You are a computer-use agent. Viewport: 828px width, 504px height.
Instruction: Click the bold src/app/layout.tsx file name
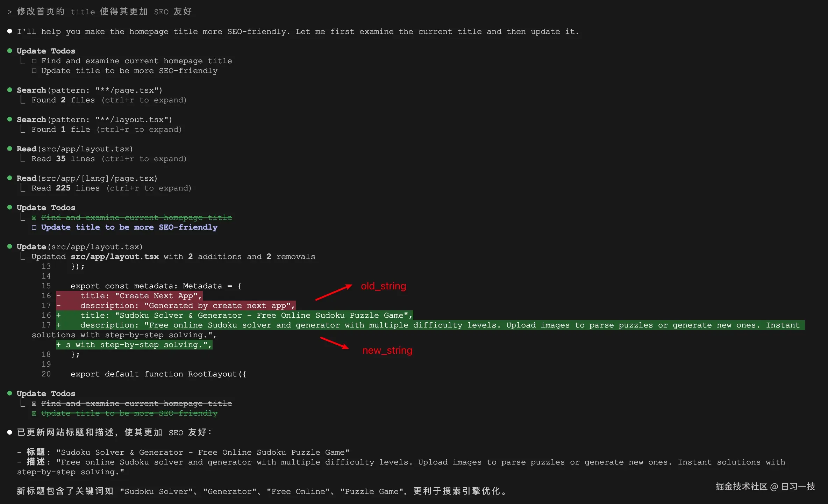click(x=115, y=257)
